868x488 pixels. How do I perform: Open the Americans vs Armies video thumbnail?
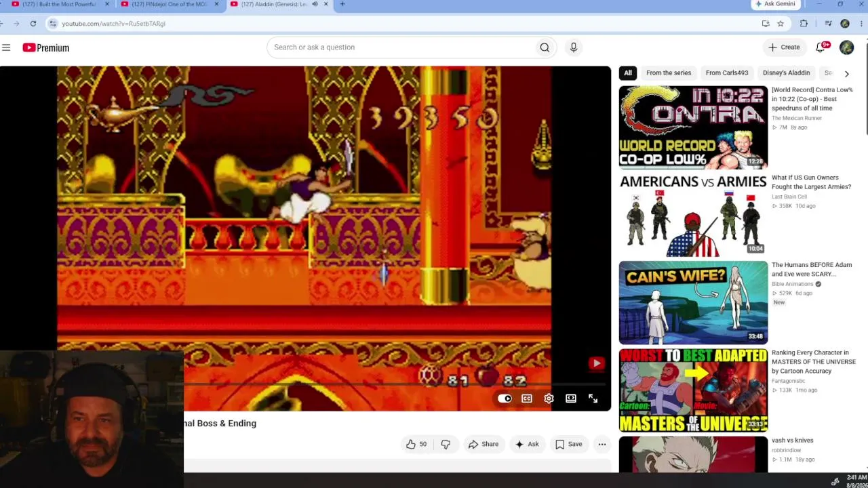[x=693, y=215]
